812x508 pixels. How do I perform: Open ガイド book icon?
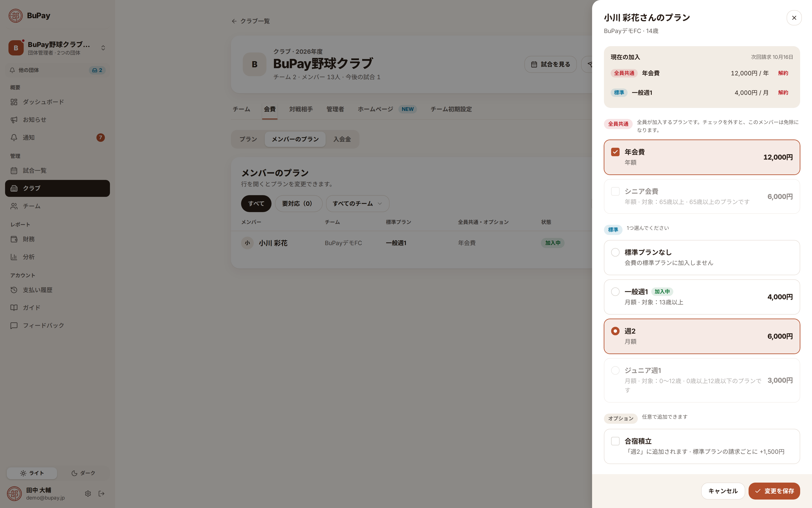pos(14,308)
